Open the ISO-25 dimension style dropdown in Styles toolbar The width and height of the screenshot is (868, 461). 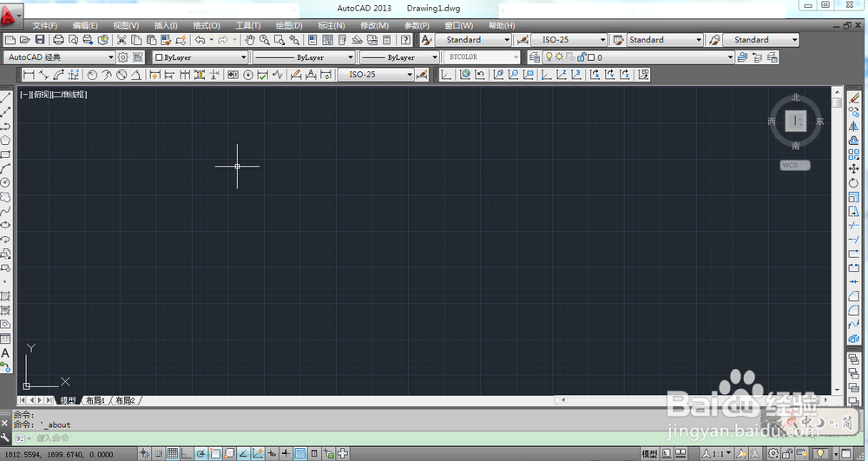[569, 40]
